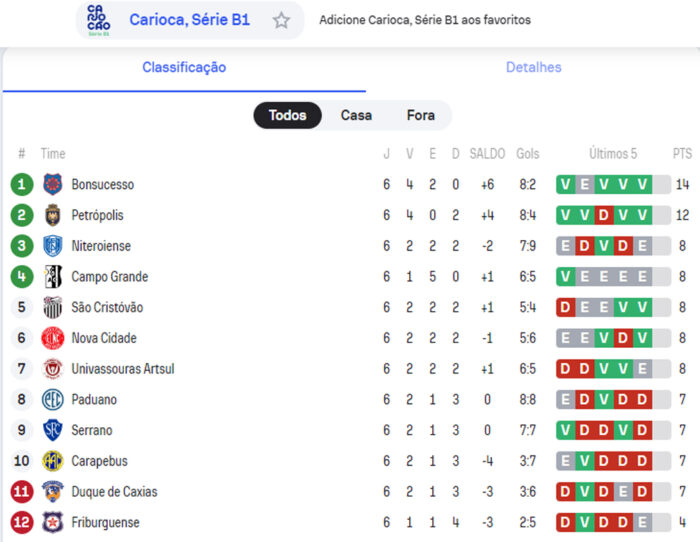The image size is (700, 542).
Task: Open the Classificação tab
Action: click(x=184, y=67)
